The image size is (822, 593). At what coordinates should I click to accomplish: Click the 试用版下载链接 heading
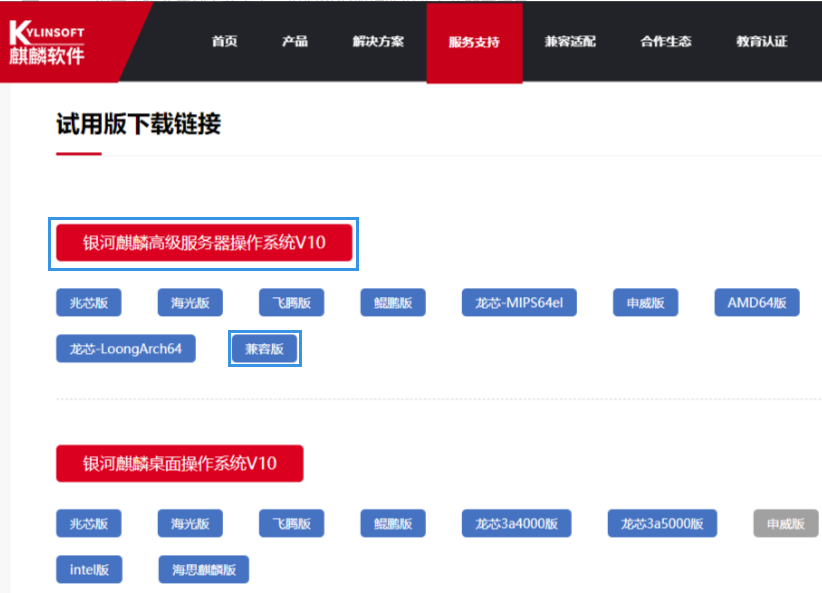point(138,124)
